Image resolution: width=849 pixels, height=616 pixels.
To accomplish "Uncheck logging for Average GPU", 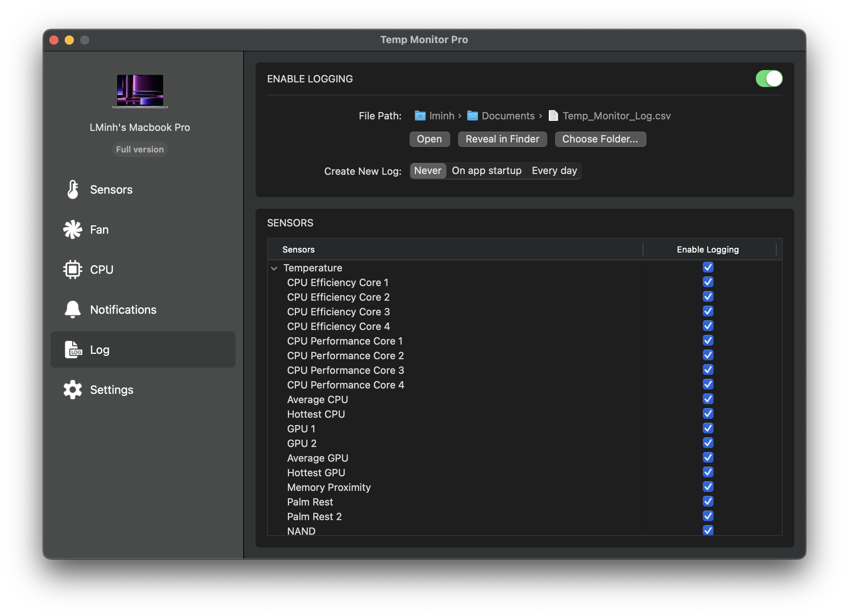I will click(708, 457).
